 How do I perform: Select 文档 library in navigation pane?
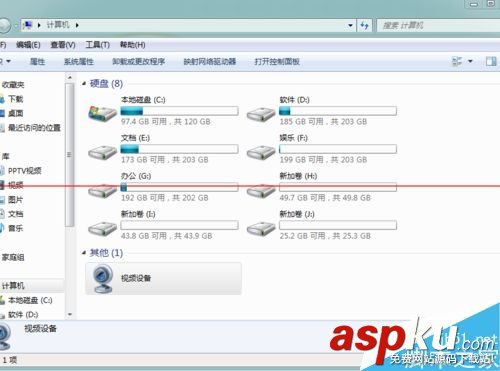(15, 214)
